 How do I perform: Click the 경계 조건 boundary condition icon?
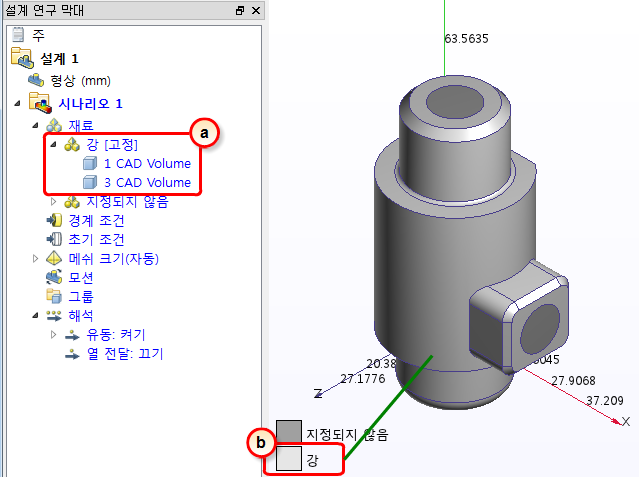point(54,221)
